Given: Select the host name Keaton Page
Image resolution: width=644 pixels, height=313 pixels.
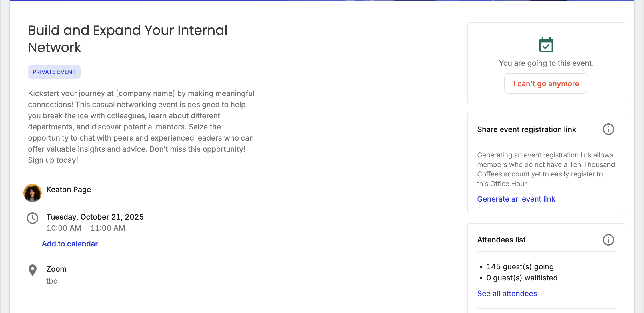Looking at the screenshot, I should (x=69, y=190).
